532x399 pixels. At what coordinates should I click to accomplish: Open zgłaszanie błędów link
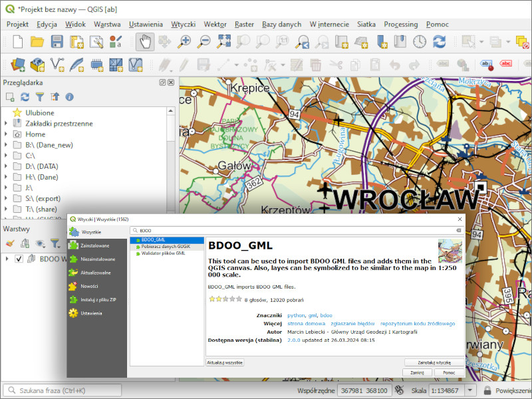tap(352, 324)
